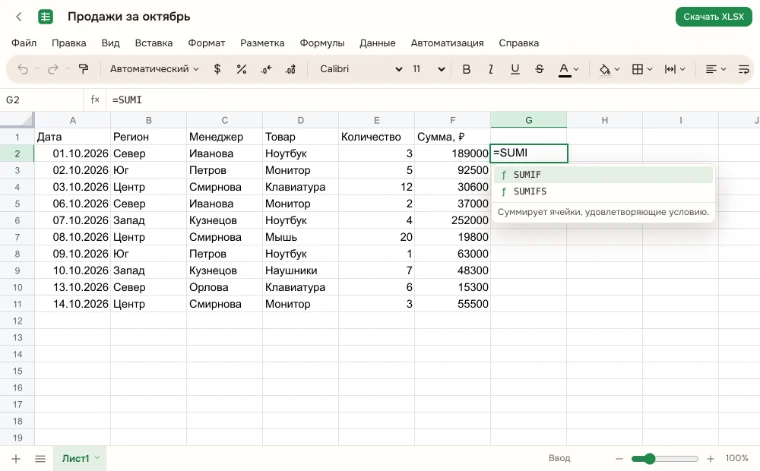760x471 pixels.
Task: Open the Данные menu
Action: (x=378, y=43)
